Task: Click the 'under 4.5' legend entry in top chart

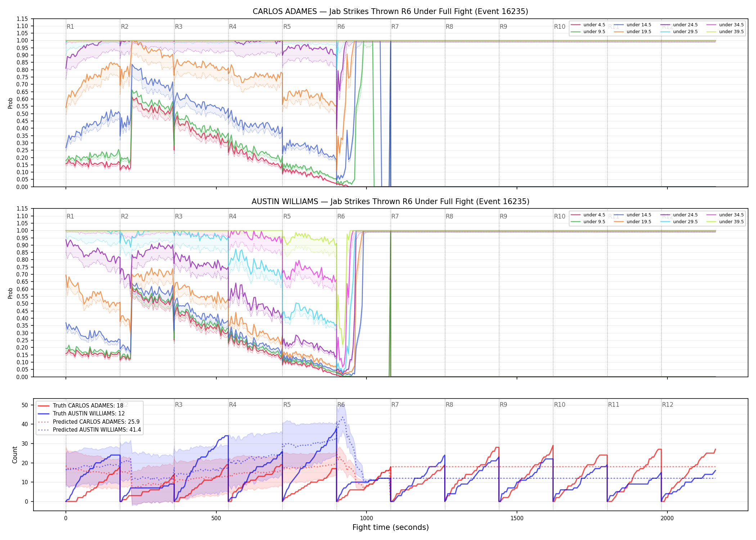Action: [x=588, y=25]
